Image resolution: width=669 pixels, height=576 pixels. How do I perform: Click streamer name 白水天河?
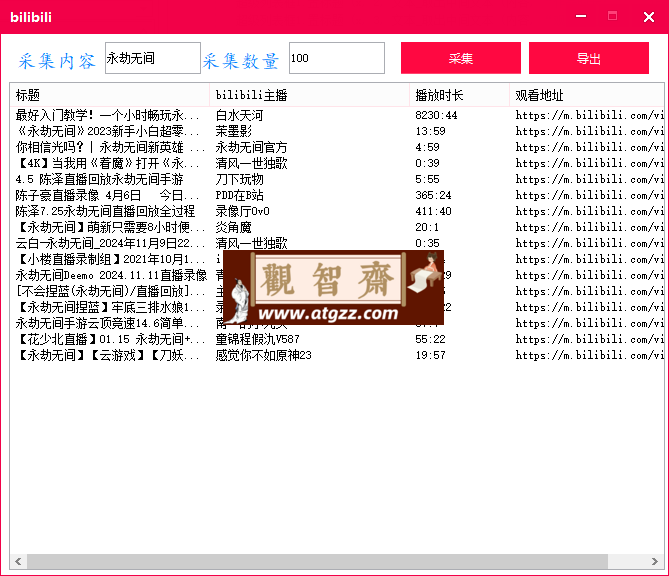pyautogui.click(x=239, y=115)
